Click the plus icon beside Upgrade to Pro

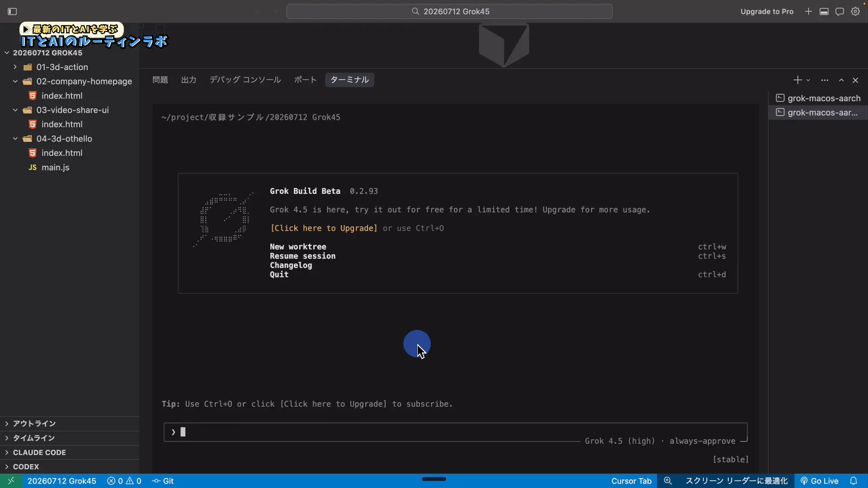[808, 11]
